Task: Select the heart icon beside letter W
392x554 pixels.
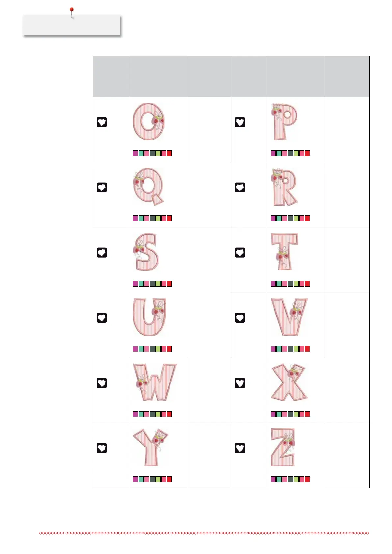Action: click(102, 383)
